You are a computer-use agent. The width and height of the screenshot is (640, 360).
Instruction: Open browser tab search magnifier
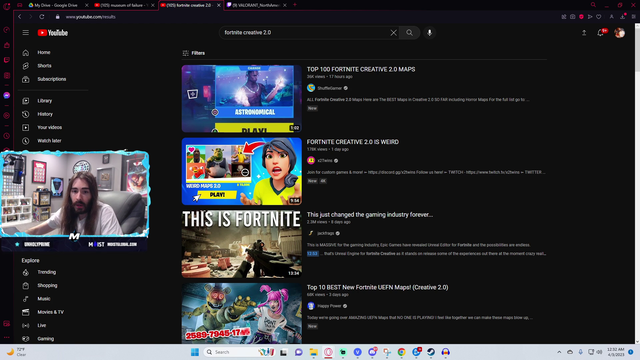(x=593, y=5)
